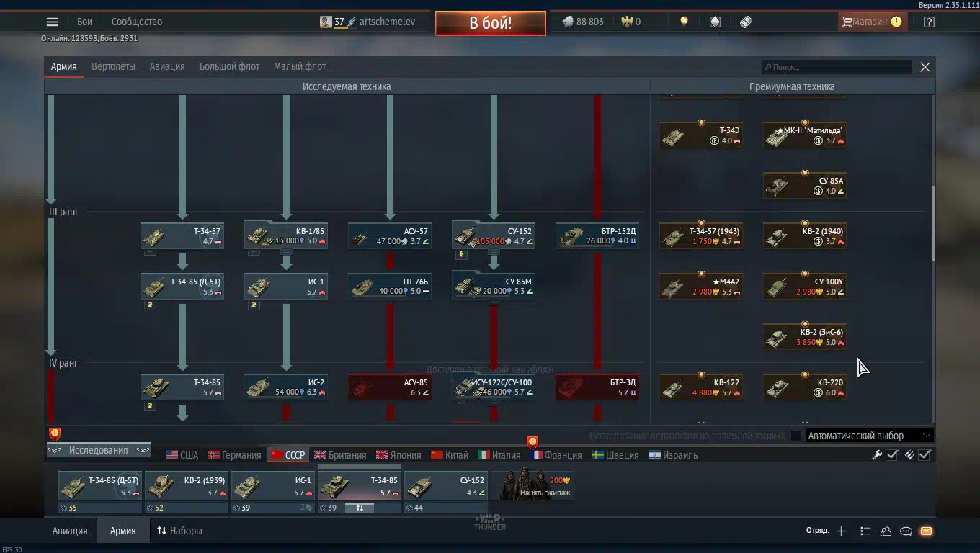
Task: Open the main hamburger menu
Action: pos(52,22)
